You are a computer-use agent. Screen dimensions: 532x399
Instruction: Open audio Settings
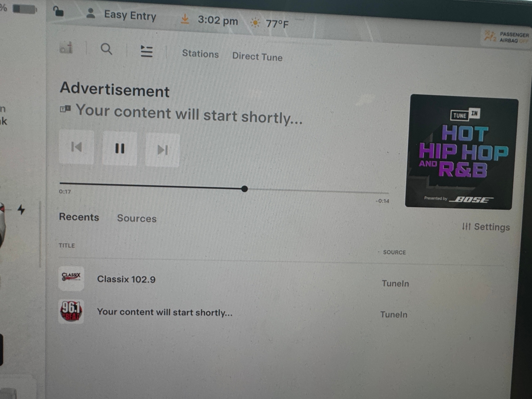(486, 227)
